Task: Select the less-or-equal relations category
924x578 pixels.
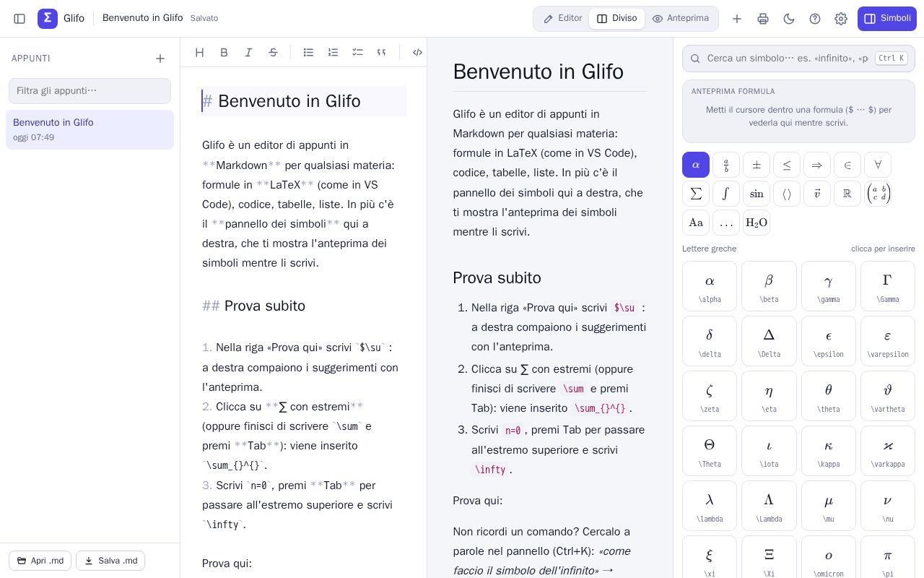Action: [787, 165]
